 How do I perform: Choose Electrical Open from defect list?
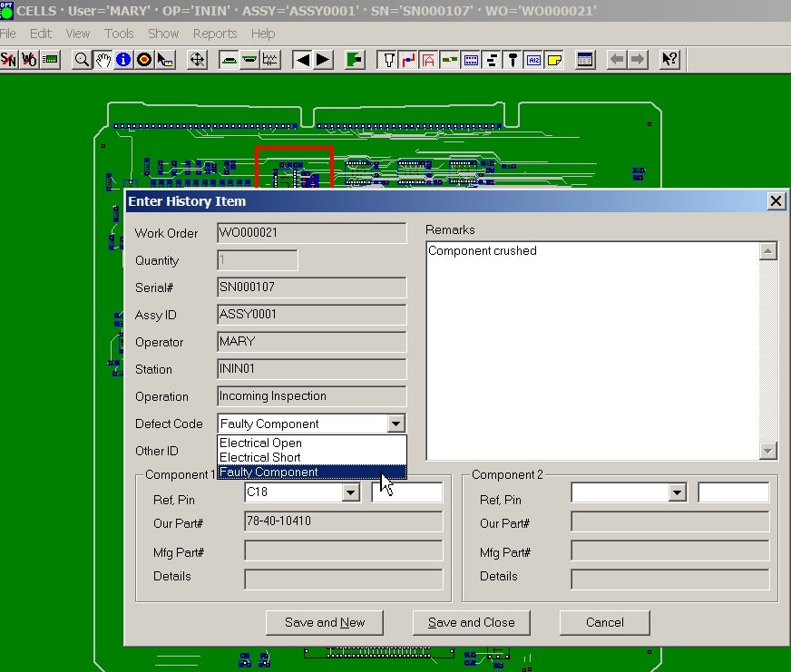pyautogui.click(x=311, y=443)
